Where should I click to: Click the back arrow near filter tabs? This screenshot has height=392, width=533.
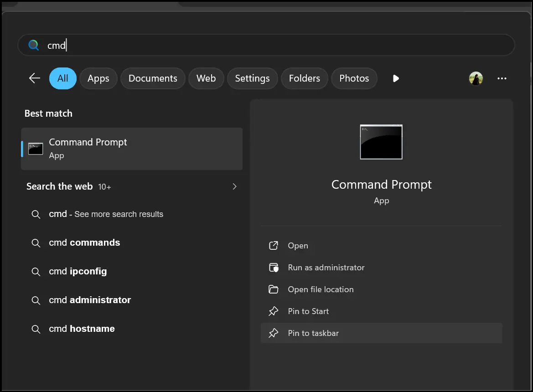34,78
